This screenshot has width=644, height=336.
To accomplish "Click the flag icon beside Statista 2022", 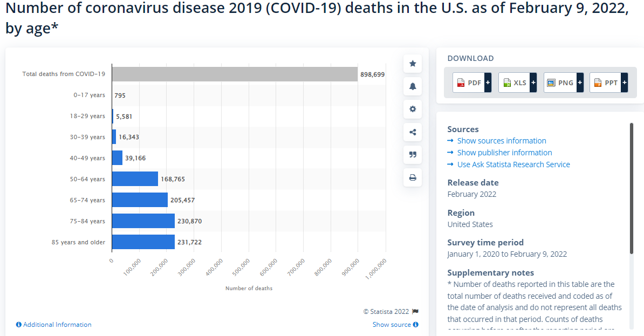I will 415,311.
